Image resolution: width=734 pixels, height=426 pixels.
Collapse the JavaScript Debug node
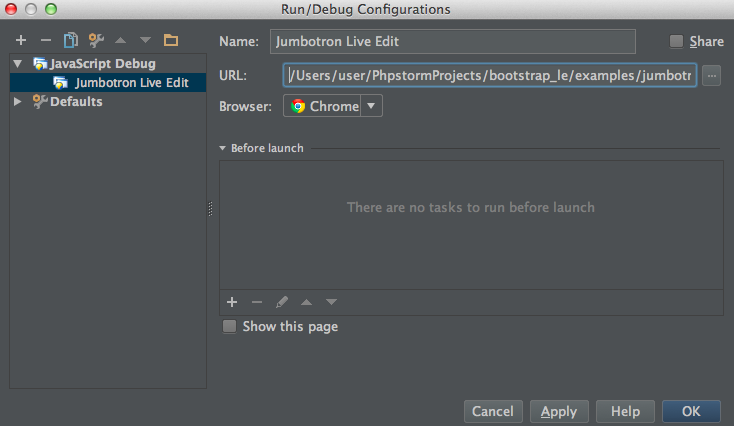[x=18, y=63]
